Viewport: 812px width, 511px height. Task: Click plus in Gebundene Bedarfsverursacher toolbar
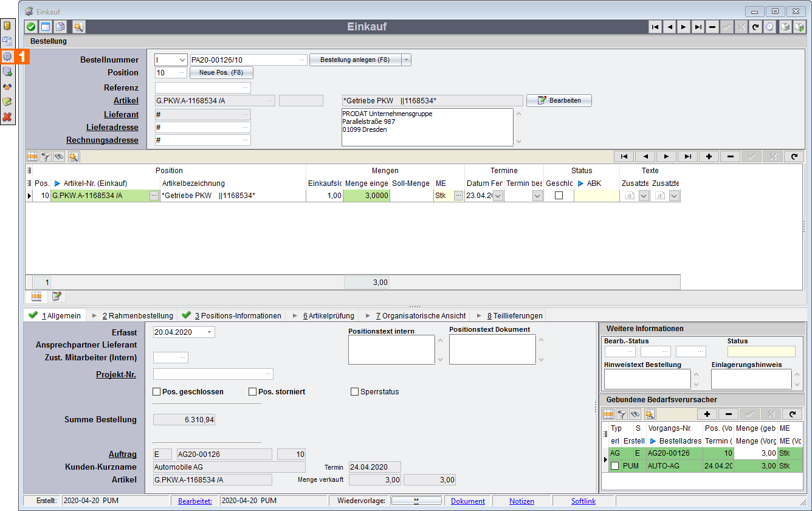coord(707,414)
